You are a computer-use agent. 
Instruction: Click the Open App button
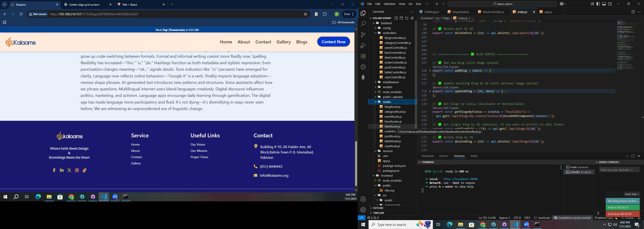pos(632,194)
